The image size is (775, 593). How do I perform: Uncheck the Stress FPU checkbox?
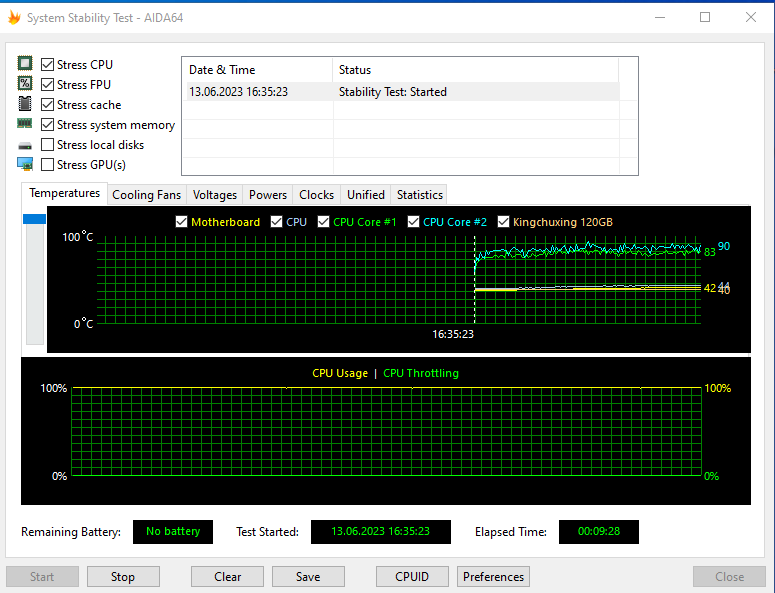click(x=47, y=85)
